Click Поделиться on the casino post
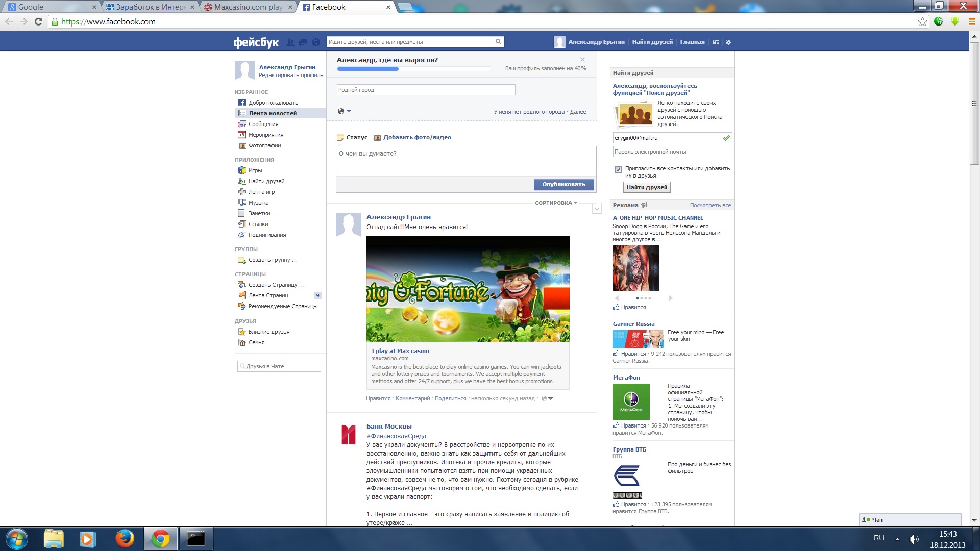This screenshot has height=551, width=980. [450, 398]
